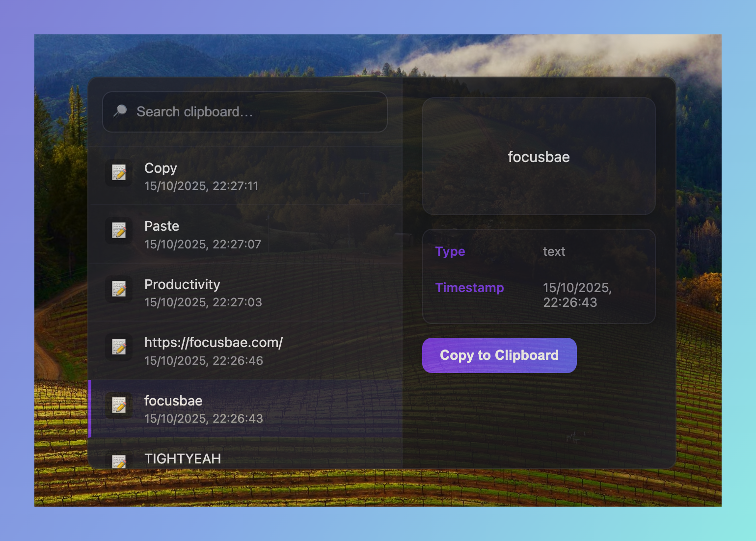Viewport: 756px width, 541px height.
Task: Click the magnifying glass search icon
Action: [x=121, y=111]
